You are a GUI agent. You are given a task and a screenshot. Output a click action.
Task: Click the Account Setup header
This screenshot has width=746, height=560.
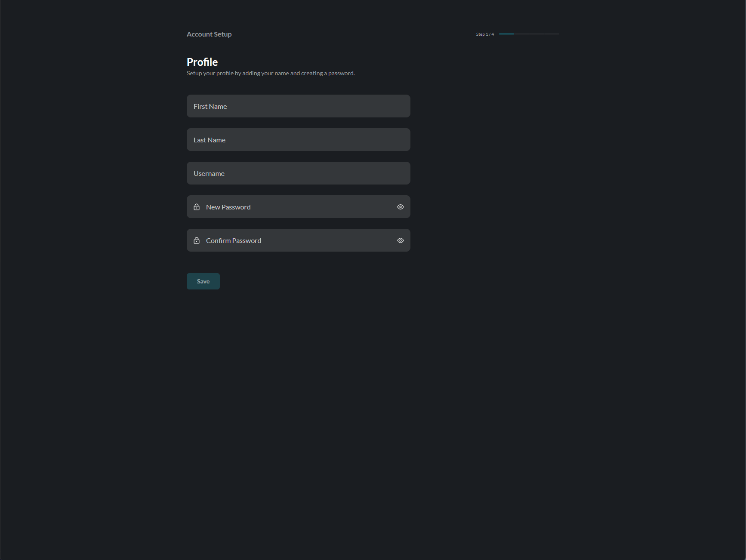(209, 34)
